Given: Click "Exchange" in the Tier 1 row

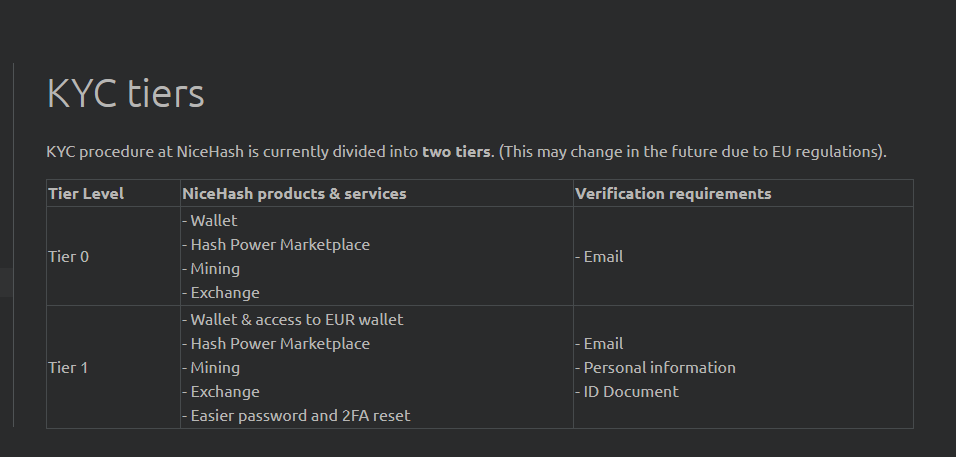Looking at the screenshot, I should click(225, 392).
